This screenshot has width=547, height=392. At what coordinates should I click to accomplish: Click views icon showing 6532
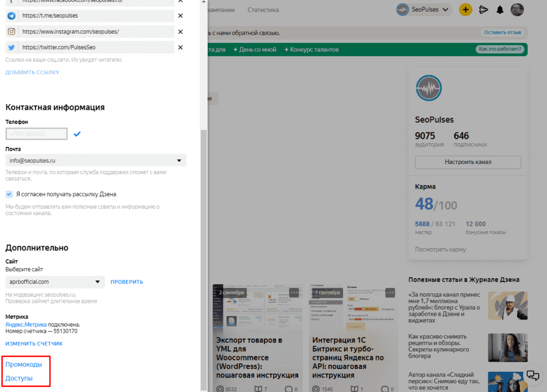pyautogui.click(x=220, y=389)
